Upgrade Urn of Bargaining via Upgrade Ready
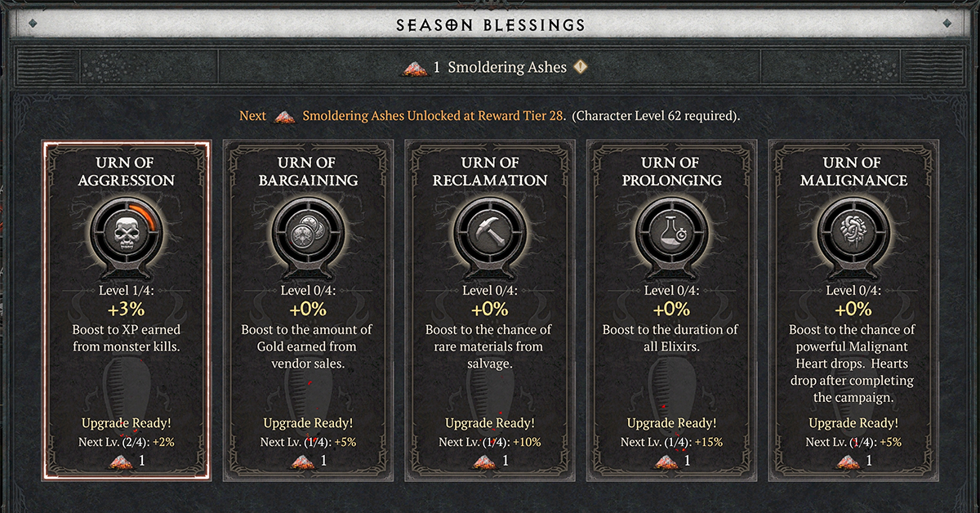 coord(308,423)
